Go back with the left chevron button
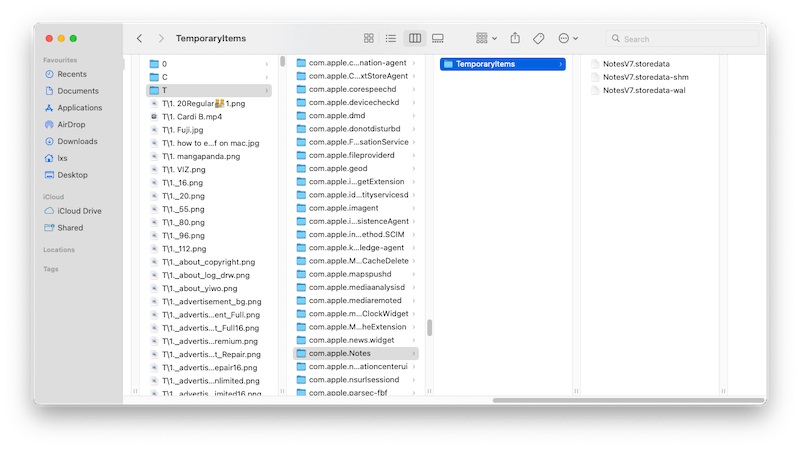 coord(139,38)
